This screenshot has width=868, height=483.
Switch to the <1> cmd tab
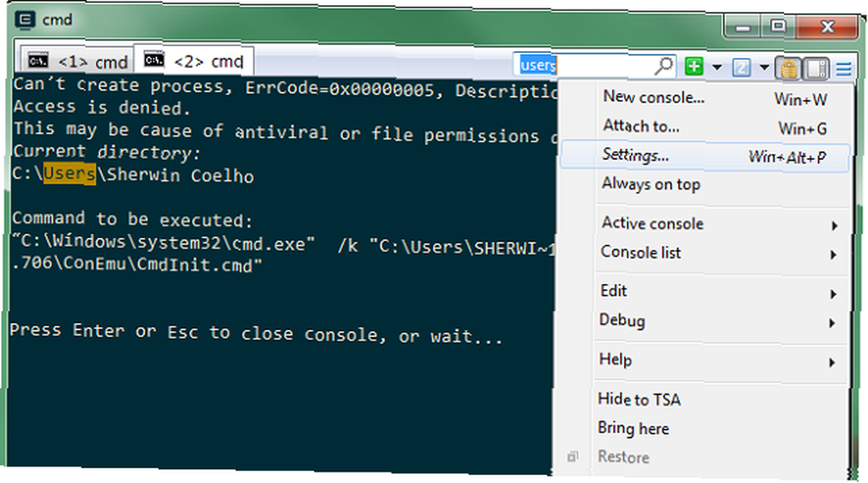78,61
